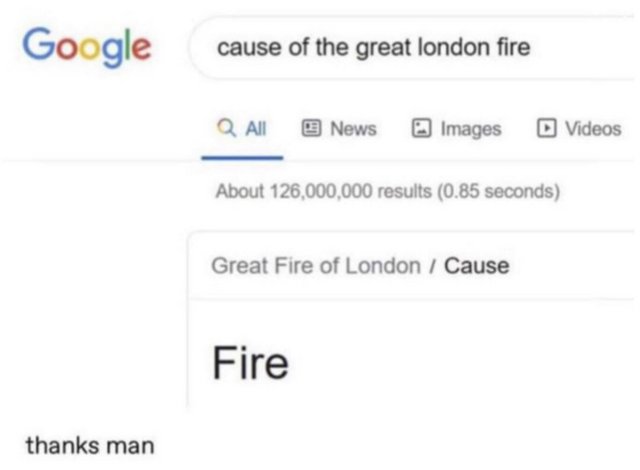Click the slash separator in the breadcrumb
Screen dimensions: 640x470
click(433, 266)
